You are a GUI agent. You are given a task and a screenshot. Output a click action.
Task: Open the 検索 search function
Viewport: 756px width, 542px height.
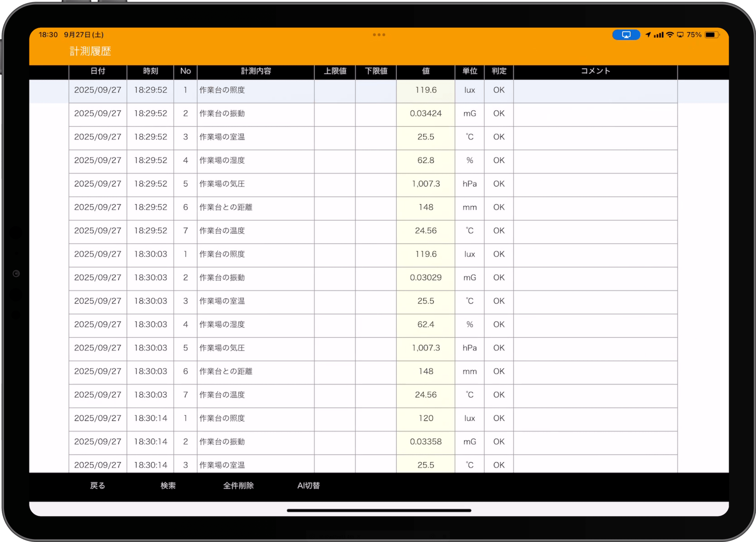(x=168, y=486)
